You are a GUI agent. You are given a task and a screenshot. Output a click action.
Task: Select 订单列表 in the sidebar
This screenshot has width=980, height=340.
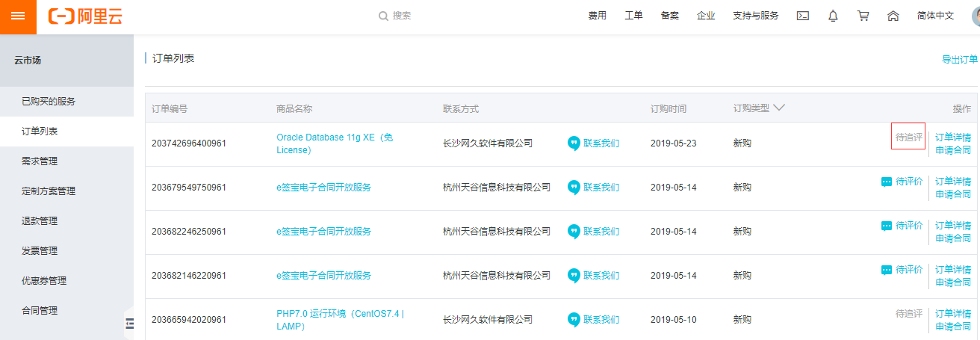[x=66, y=132]
